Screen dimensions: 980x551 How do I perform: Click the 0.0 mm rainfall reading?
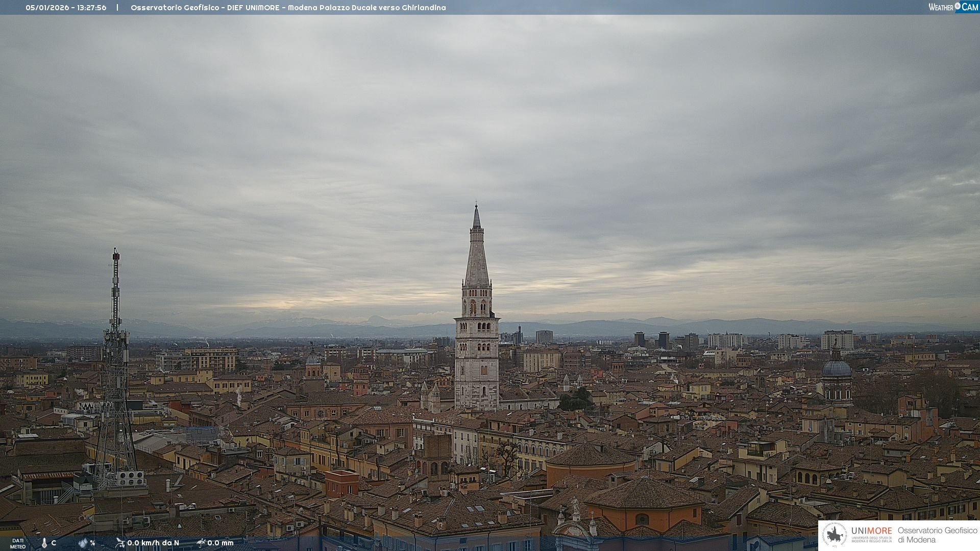click(x=220, y=543)
